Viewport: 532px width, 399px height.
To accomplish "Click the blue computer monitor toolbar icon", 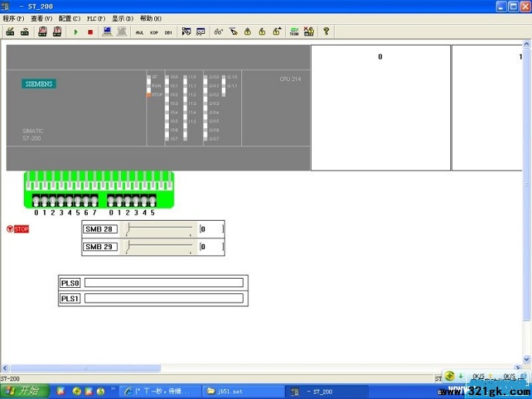I will (x=107, y=32).
